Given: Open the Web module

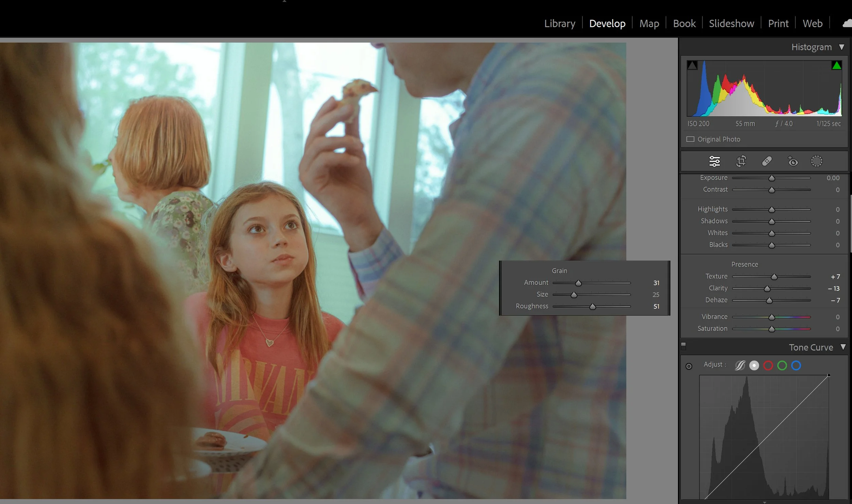Looking at the screenshot, I should click(812, 24).
